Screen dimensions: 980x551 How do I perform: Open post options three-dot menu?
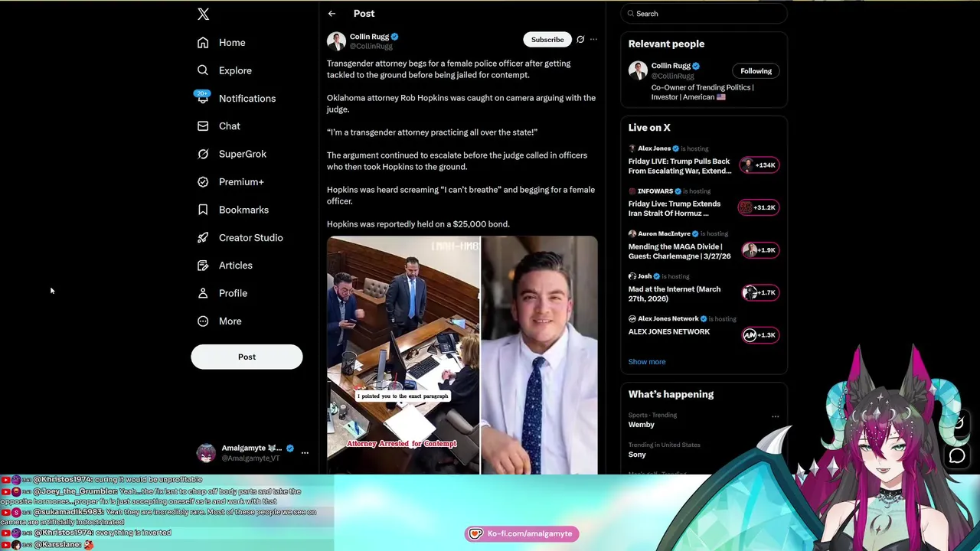(593, 40)
